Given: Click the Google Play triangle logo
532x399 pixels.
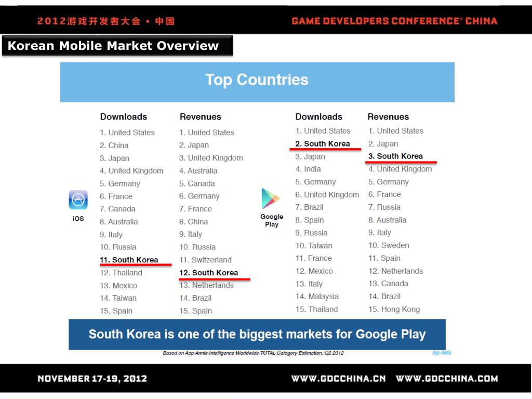Looking at the screenshot, I should click(x=270, y=198).
